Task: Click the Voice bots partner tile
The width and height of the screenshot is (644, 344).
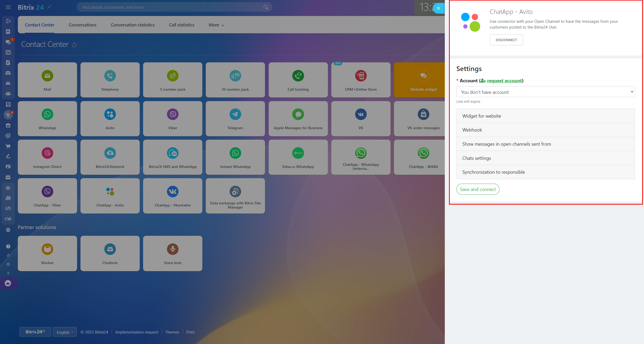Action: pyautogui.click(x=172, y=253)
